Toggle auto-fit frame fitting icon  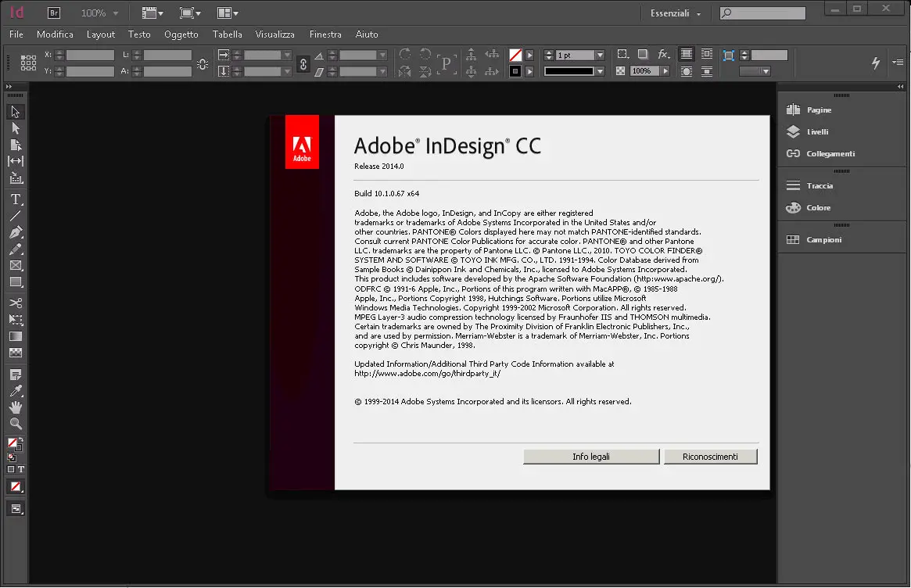click(728, 56)
